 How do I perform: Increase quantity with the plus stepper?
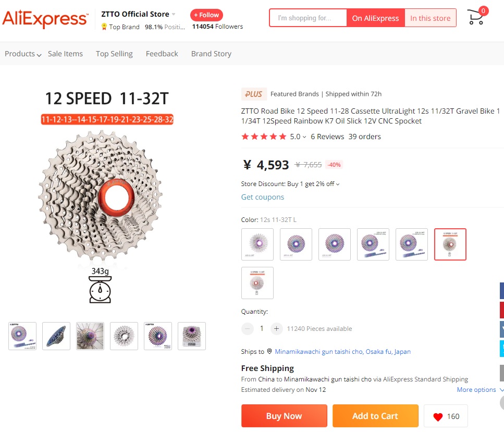click(276, 328)
